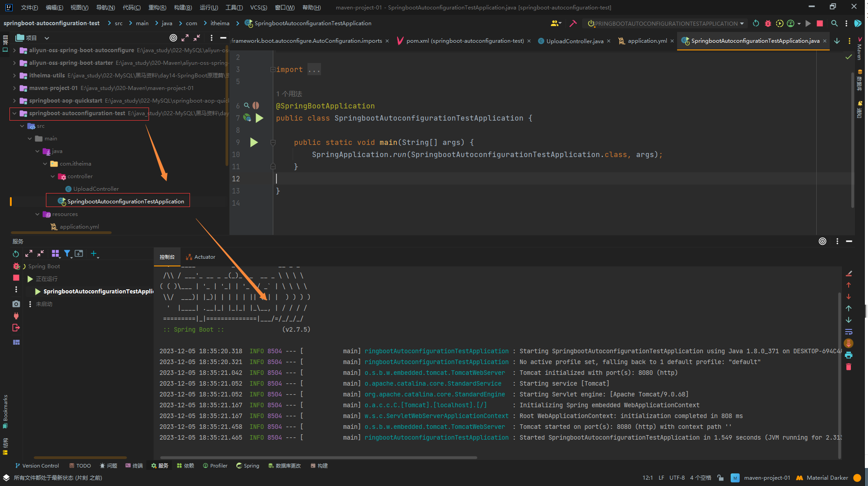
Task: Rerun the application from the top toolbar
Action: (756, 23)
